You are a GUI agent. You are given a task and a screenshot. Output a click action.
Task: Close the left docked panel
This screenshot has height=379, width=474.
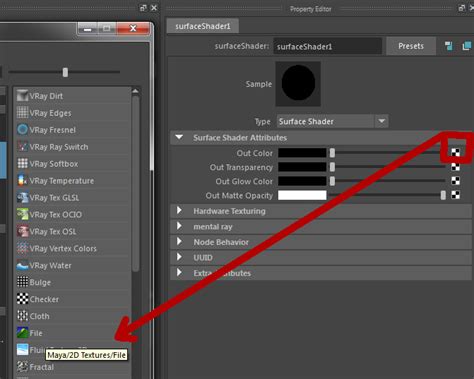pyautogui.click(x=154, y=8)
